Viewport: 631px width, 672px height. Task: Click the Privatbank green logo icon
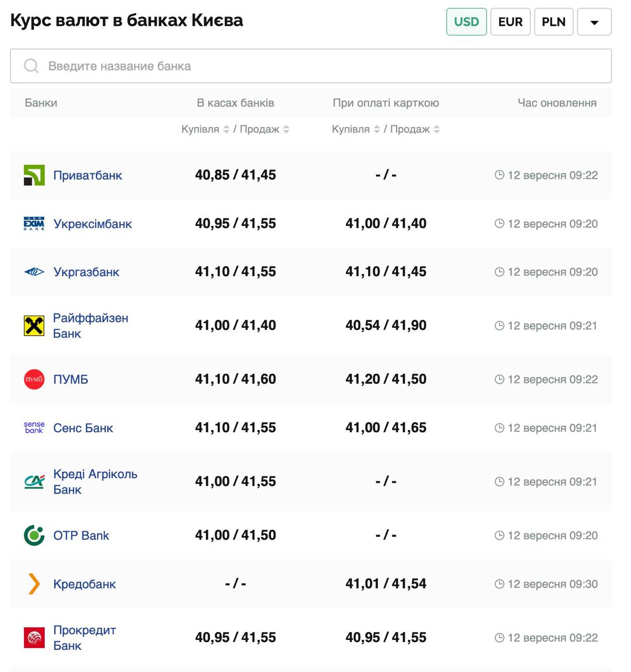pyautogui.click(x=34, y=175)
